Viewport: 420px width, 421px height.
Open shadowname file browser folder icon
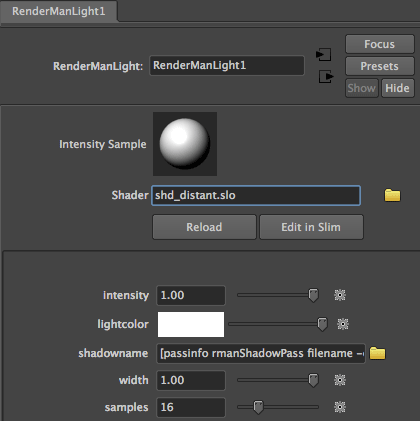[x=377, y=353]
